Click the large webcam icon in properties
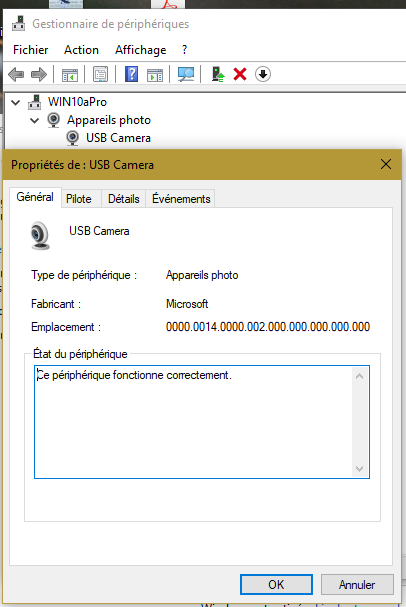The height and width of the screenshot is (607, 406). (x=40, y=235)
